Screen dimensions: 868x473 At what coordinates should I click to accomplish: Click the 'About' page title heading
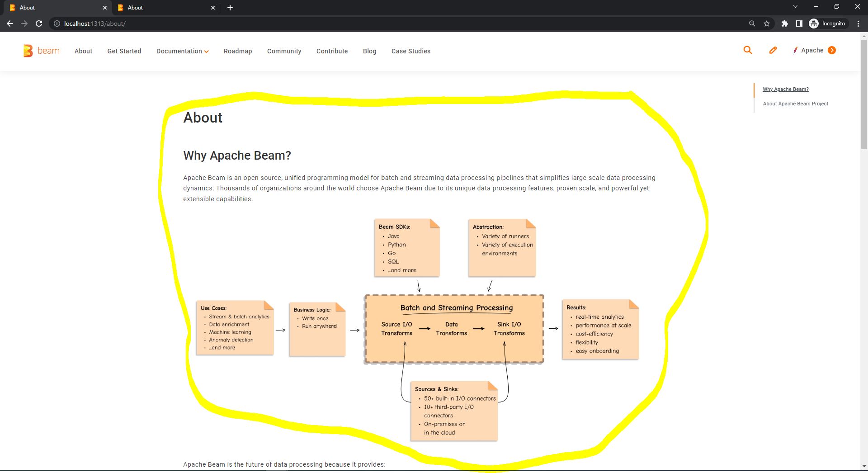tap(203, 118)
